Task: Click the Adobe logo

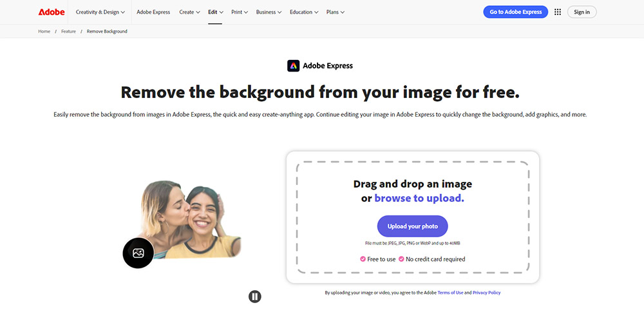Action: [52, 12]
